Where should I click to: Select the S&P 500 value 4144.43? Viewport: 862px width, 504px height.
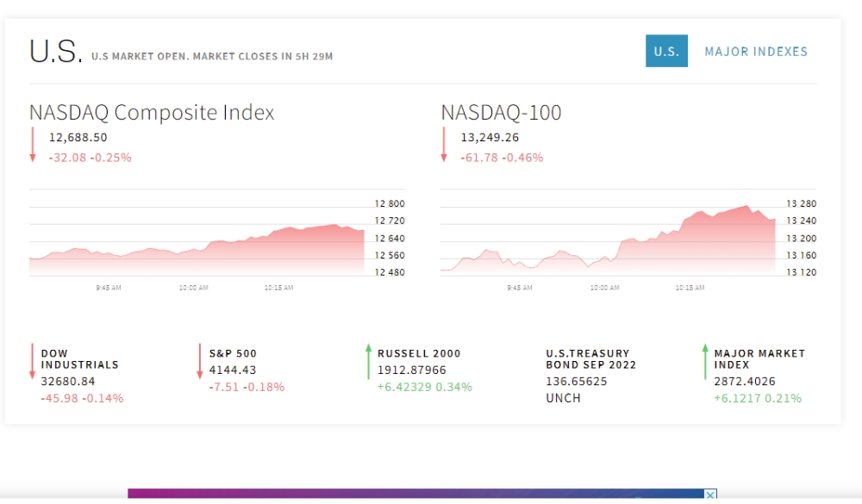click(233, 370)
